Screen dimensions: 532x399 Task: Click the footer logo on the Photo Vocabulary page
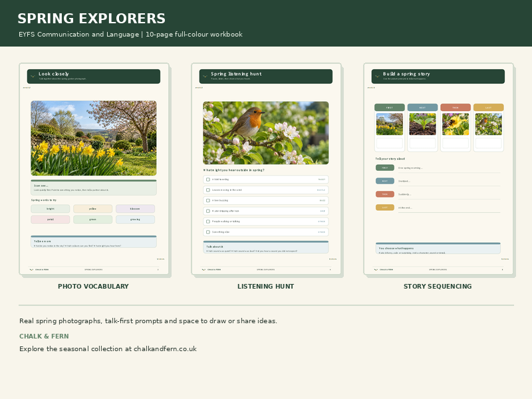tap(31, 270)
